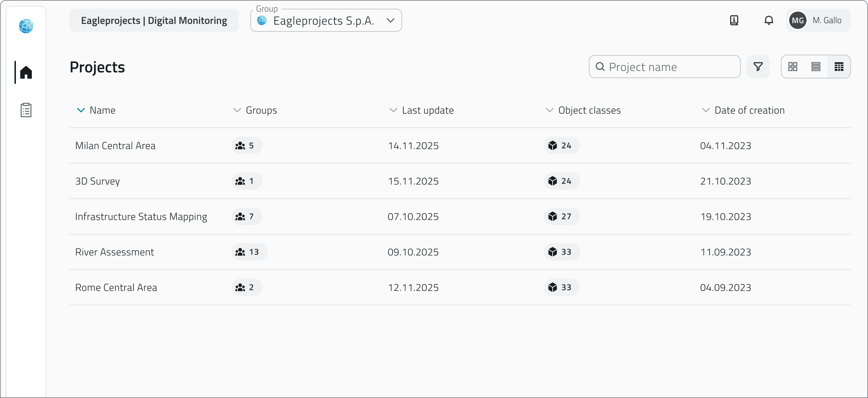Click the groups badge for River Assessment
The width and height of the screenshot is (868, 398).
tap(249, 252)
